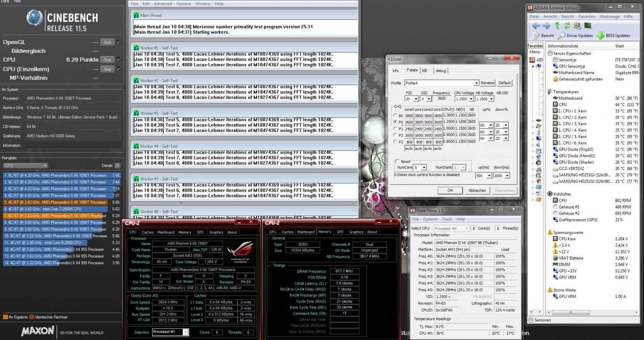Open Options menu in Core Temp

click(x=430, y=219)
